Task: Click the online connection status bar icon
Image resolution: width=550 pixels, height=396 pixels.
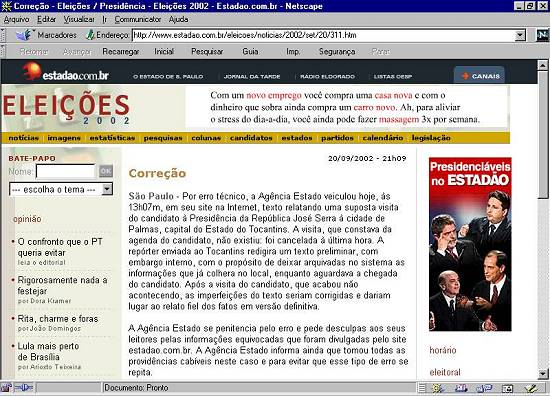Action: pyautogui.click(x=24, y=388)
